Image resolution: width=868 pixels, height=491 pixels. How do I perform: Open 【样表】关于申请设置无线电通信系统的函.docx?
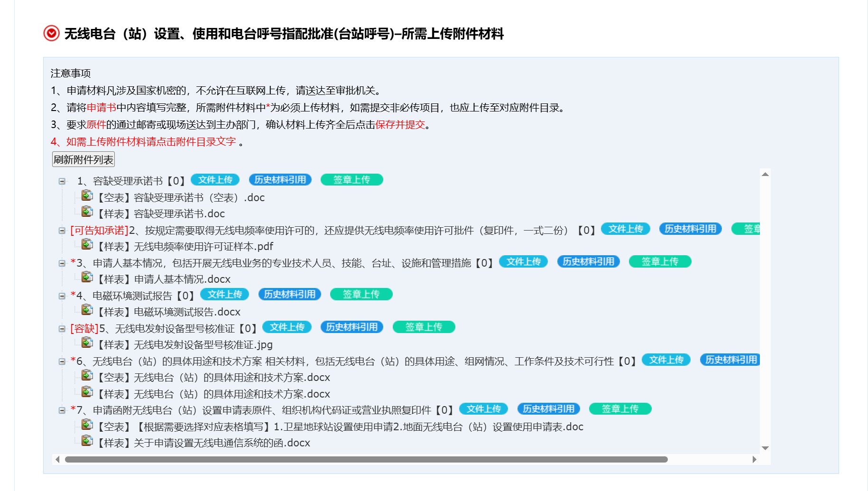pos(203,443)
